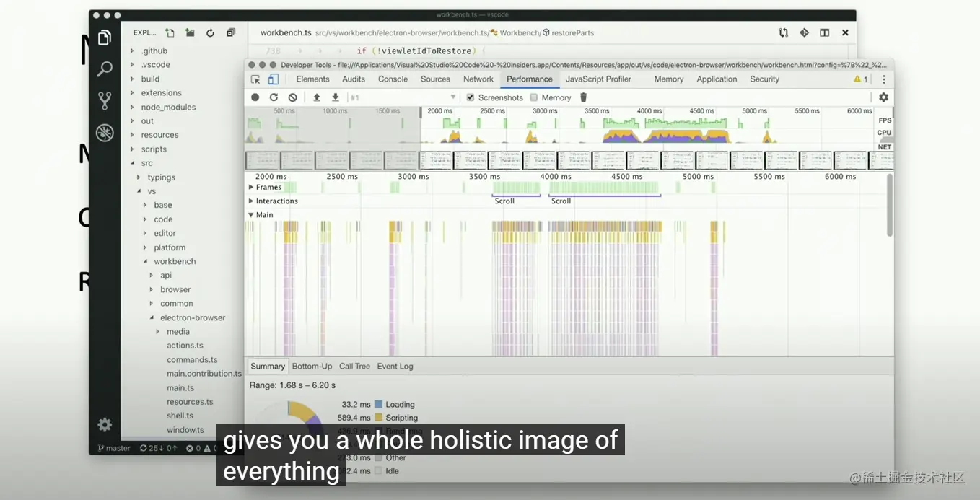This screenshot has height=500, width=980.
Task: Collapse all folders in Explorer
Action: pos(231,32)
